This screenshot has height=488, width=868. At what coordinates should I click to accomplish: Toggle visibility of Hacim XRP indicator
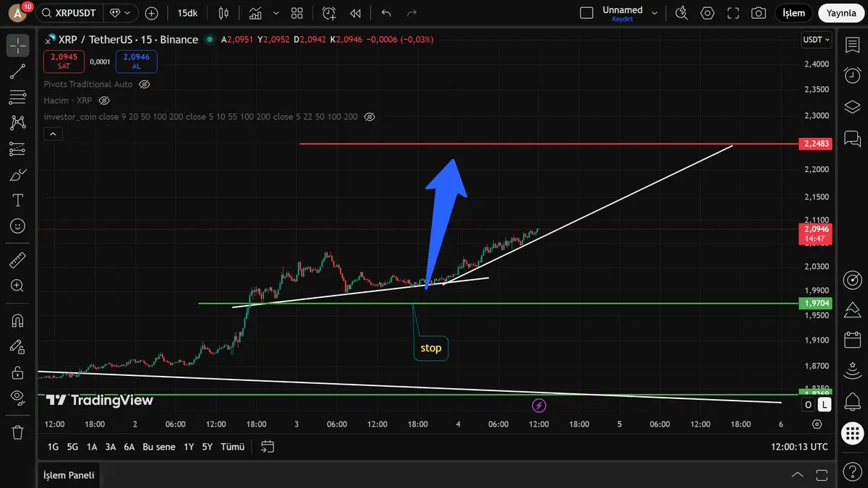(x=103, y=100)
